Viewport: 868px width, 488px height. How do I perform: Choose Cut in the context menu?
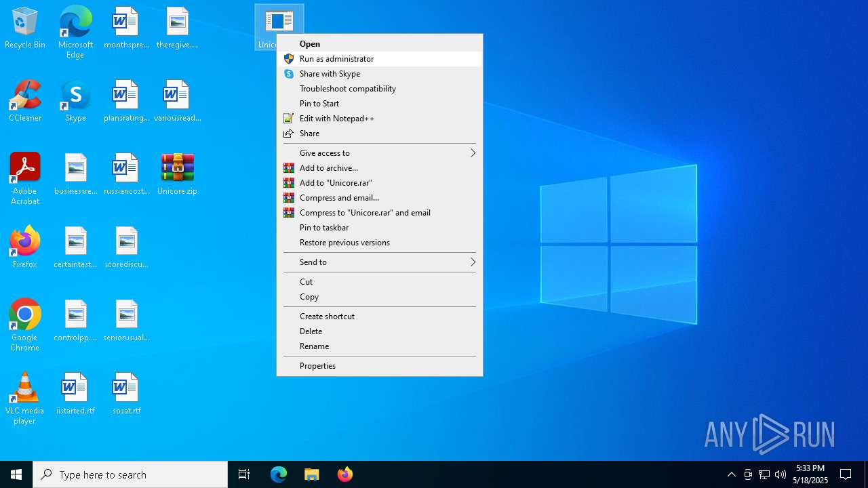pyautogui.click(x=379, y=282)
